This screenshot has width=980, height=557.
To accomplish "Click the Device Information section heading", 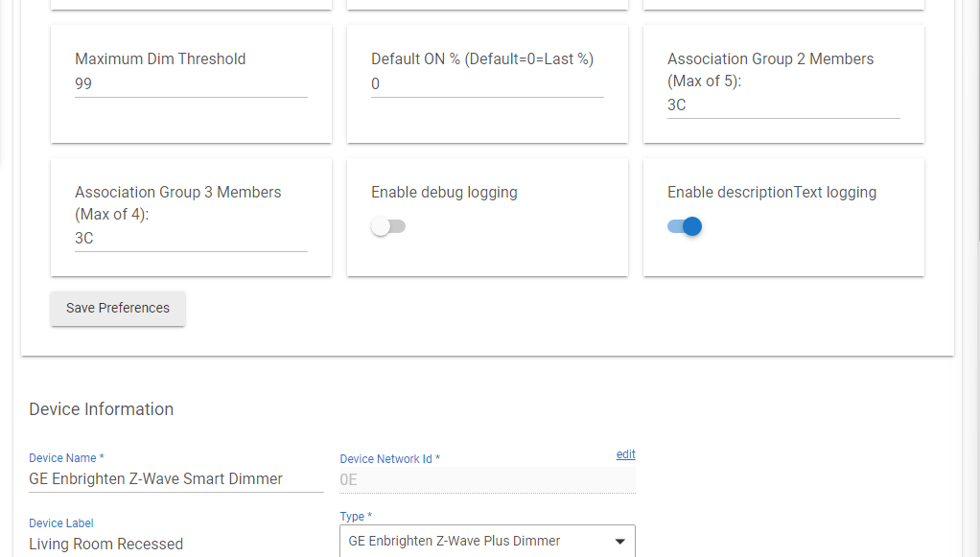I will [x=102, y=409].
